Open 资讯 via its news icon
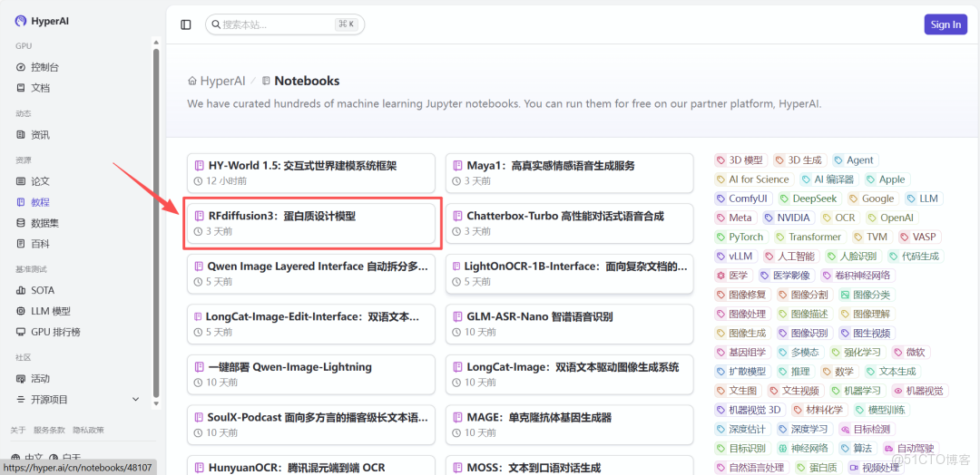Viewport: 980px width, 475px height. pos(21,135)
